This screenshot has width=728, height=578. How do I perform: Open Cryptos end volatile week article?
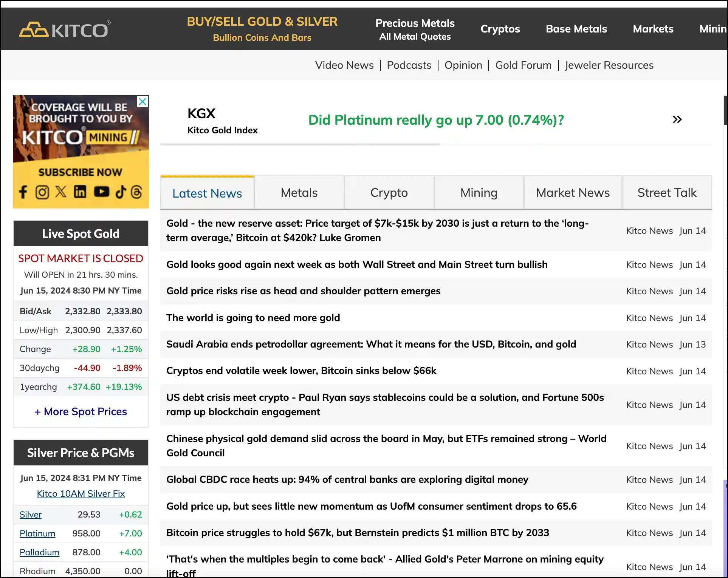[301, 371]
